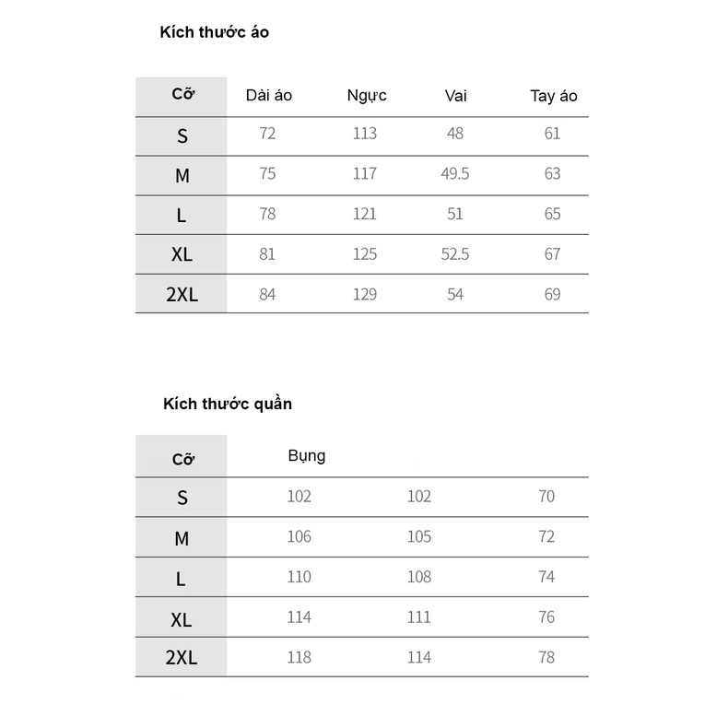Click size S row in shirt table

click(362, 136)
